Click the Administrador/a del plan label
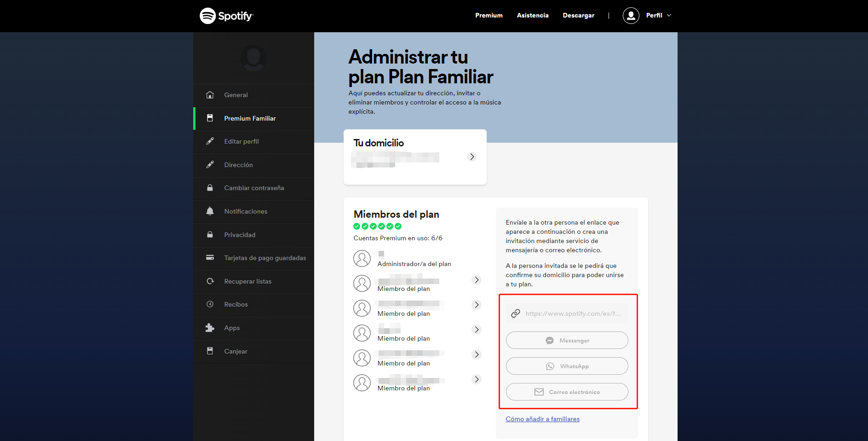This screenshot has width=868, height=441. point(414,264)
